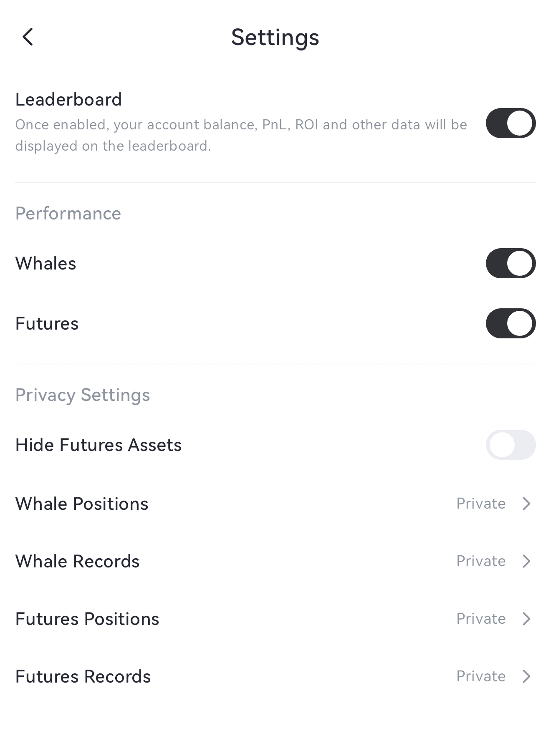The height and width of the screenshot is (756, 551).
Task: Disable the Leaderboard toggle
Action: 510,123
